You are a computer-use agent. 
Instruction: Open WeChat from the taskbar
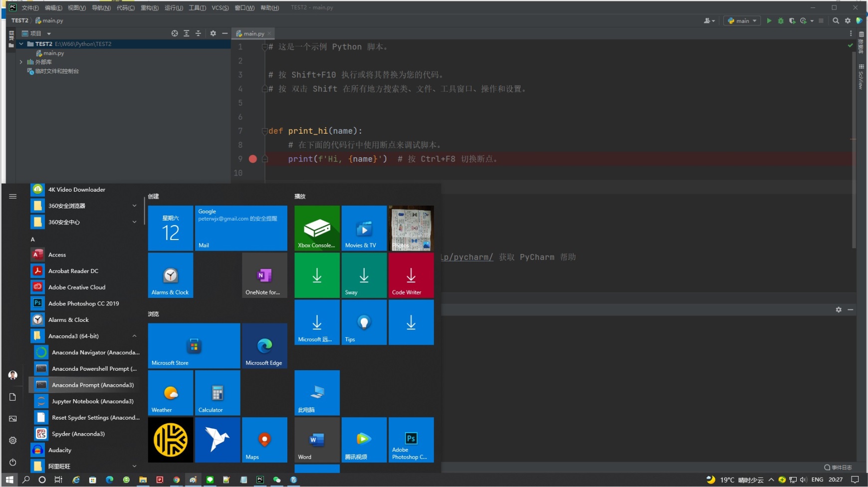[277, 480]
